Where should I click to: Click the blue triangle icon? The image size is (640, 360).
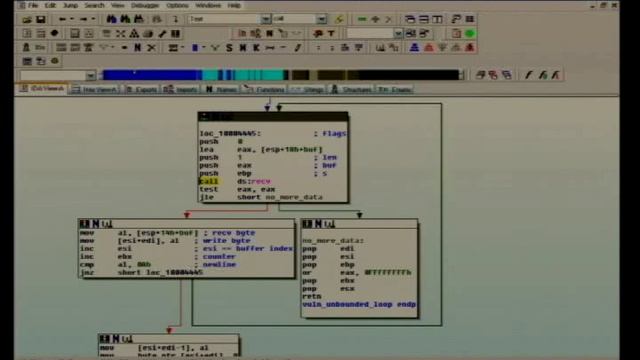point(414,48)
